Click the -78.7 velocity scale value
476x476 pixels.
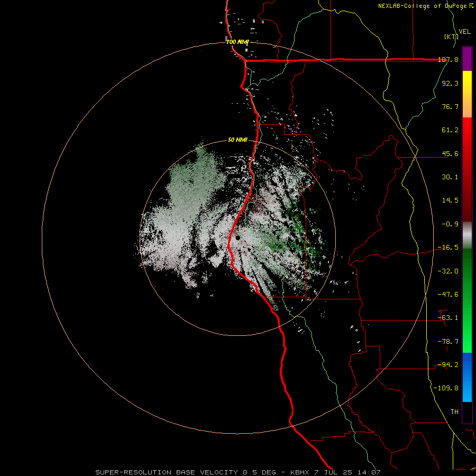coord(448,342)
